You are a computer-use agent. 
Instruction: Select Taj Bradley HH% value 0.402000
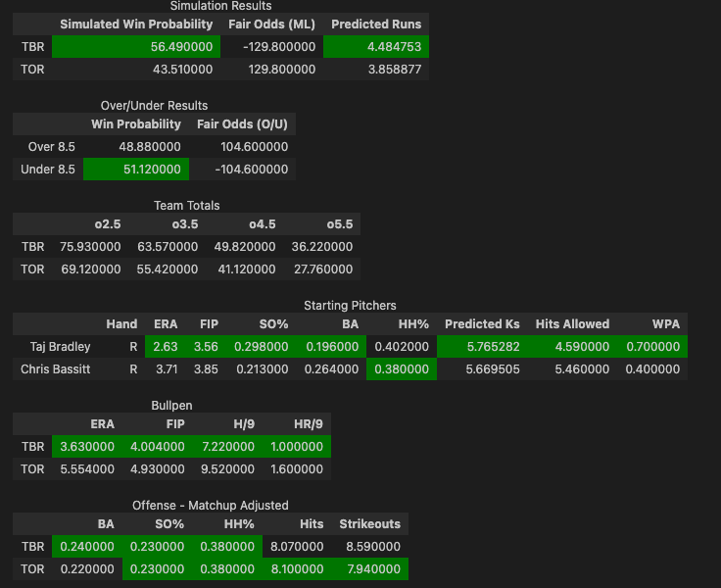(x=402, y=347)
